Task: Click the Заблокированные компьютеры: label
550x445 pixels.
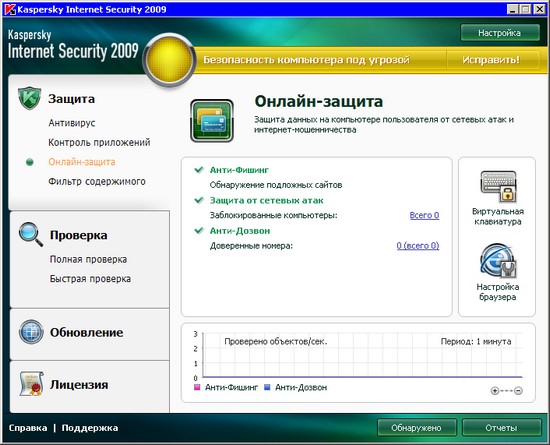Action: pyautogui.click(x=274, y=215)
